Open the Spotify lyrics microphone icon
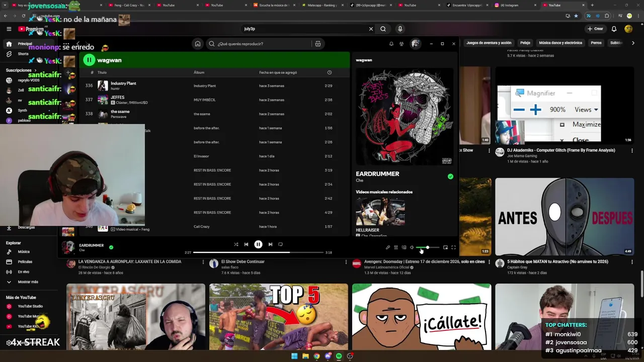The height and width of the screenshot is (362, 644). click(x=388, y=247)
